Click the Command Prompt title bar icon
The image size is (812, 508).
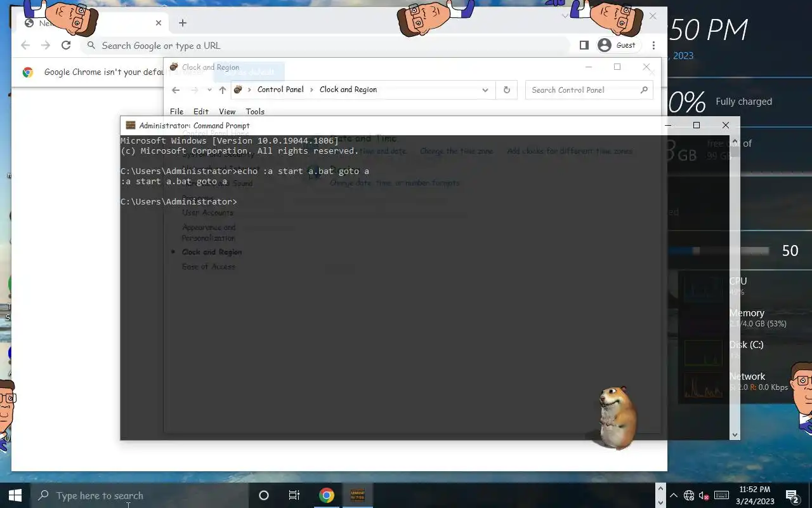click(131, 125)
